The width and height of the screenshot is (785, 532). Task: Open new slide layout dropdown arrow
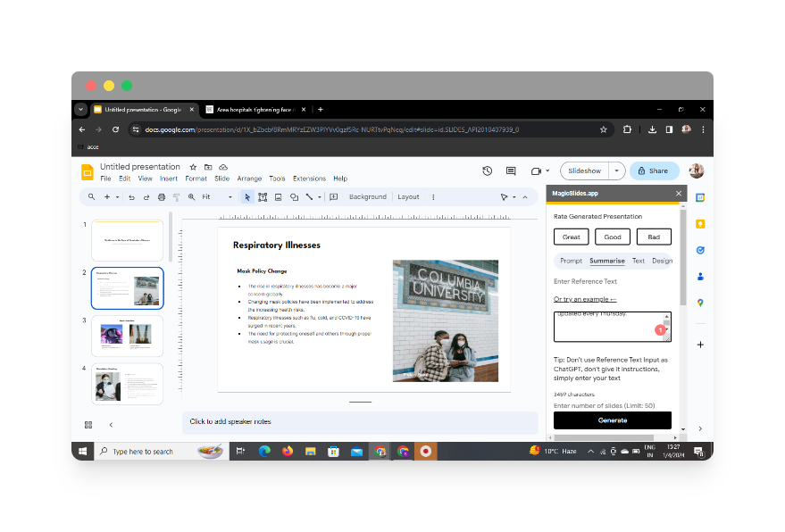coord(117,197)
